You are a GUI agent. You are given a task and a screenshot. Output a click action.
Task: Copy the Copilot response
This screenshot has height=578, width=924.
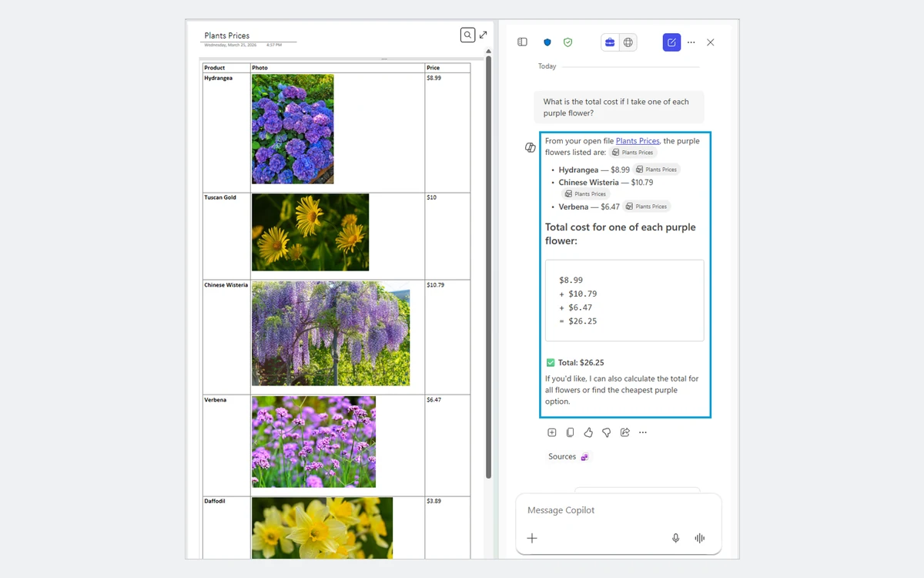click(x=570, y=432)
